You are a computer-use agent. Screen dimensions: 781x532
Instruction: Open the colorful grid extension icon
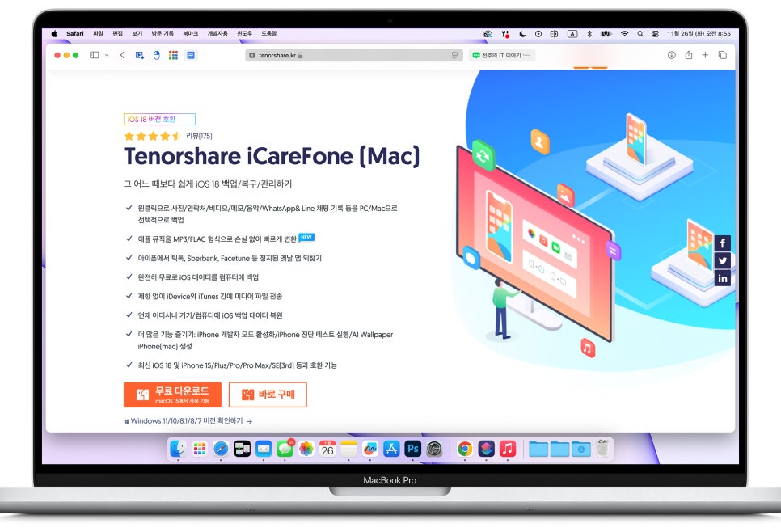click(x=173, y=55)
